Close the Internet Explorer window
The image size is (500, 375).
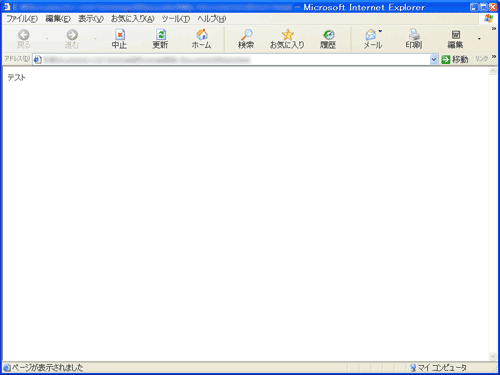click(x=493, y=7)
